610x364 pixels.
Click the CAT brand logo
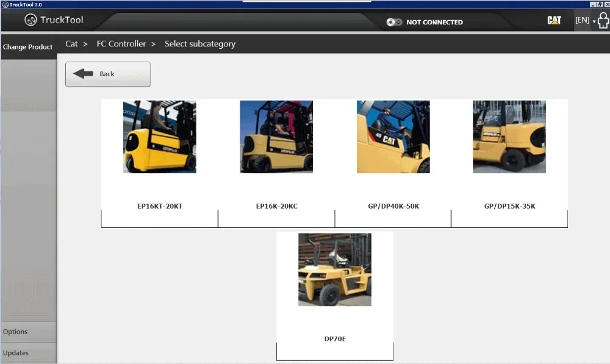554,20
